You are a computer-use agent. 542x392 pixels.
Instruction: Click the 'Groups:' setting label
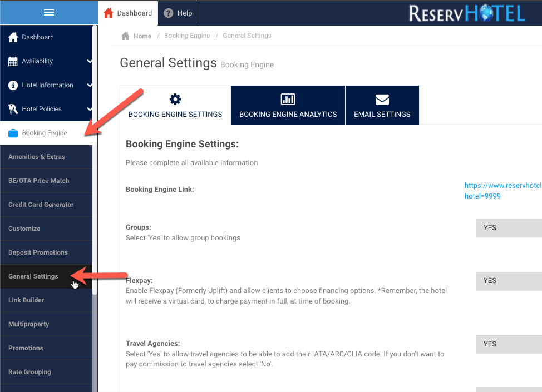click(138, 227)
